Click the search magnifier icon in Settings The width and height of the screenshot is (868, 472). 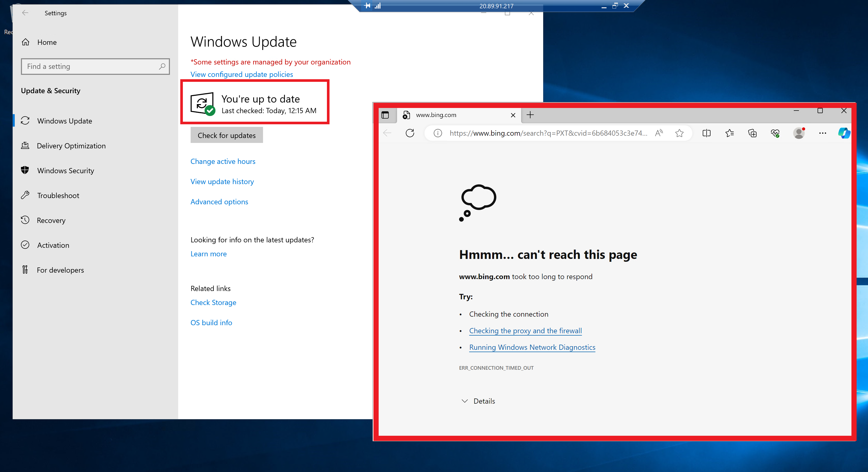(162, 67)
